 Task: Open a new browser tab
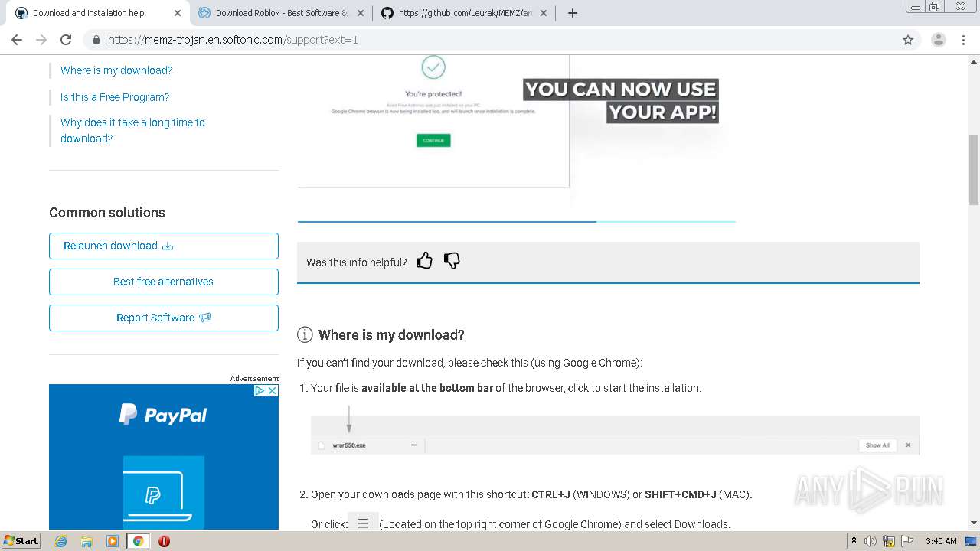click(572, 13)
